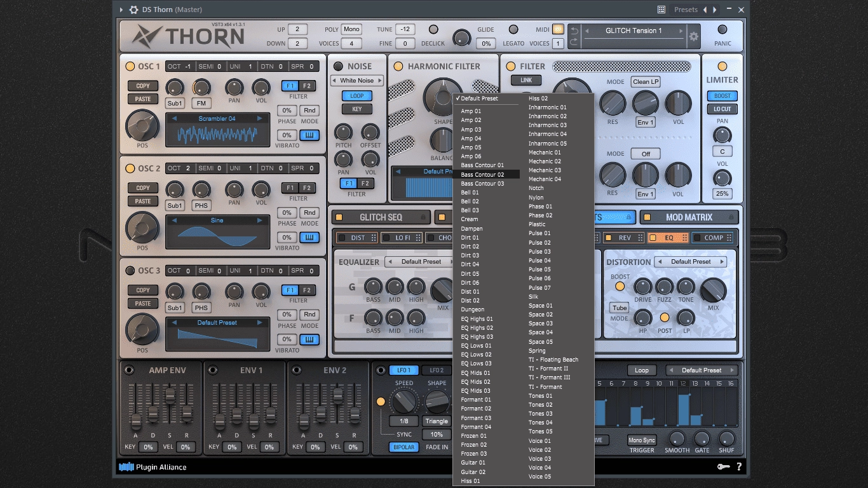The width and height of the screenshot is (868, 488).
Task: Click the AMP ENV attack fader
Action: (136, 421)
